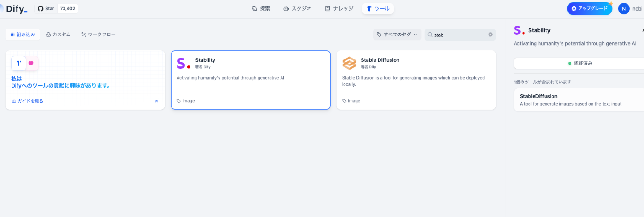Select the Stability card title
The height and width of the screenshot is (217, 644).
point(205,60)
